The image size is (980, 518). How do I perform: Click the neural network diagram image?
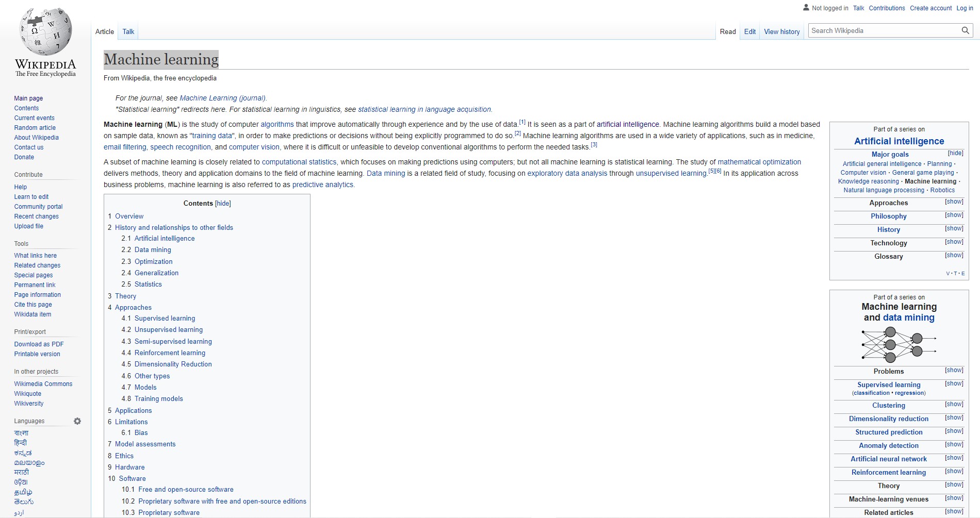pyautogui.click(x=899, y=344)
